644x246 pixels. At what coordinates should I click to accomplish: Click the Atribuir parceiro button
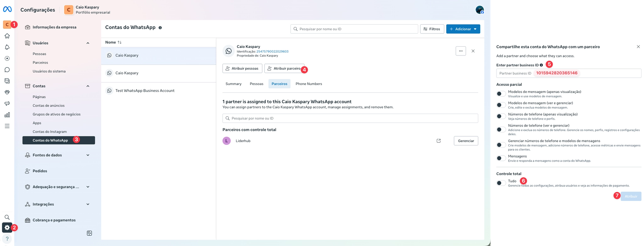tap(284, 68)
